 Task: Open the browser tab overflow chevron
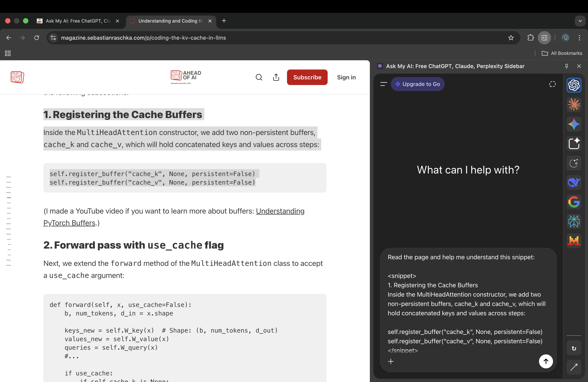click(580, 21)
